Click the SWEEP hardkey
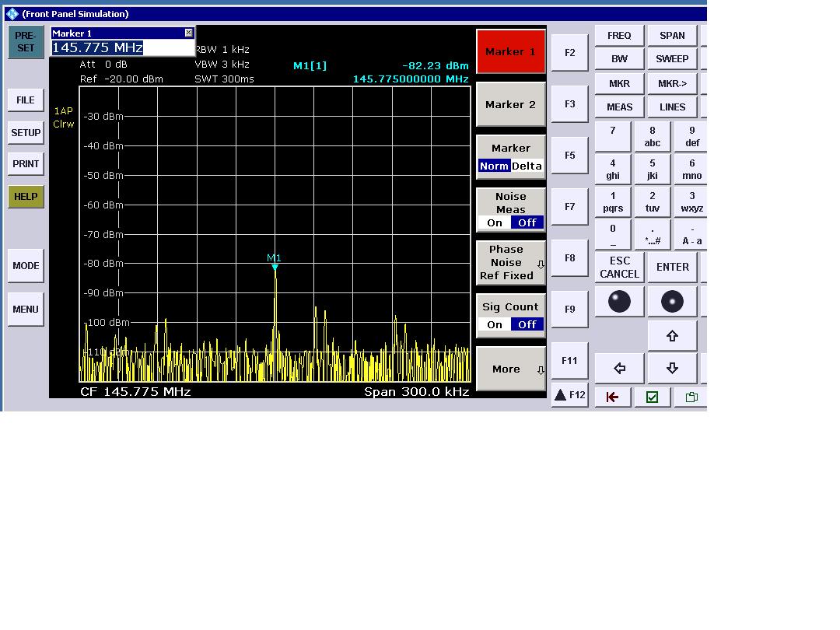The height and width of the screenshot is (630, 840). point(672,59)
